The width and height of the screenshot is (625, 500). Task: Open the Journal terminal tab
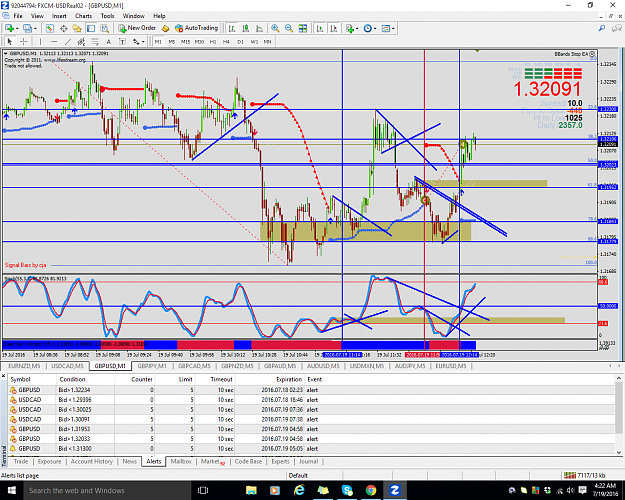309,461
